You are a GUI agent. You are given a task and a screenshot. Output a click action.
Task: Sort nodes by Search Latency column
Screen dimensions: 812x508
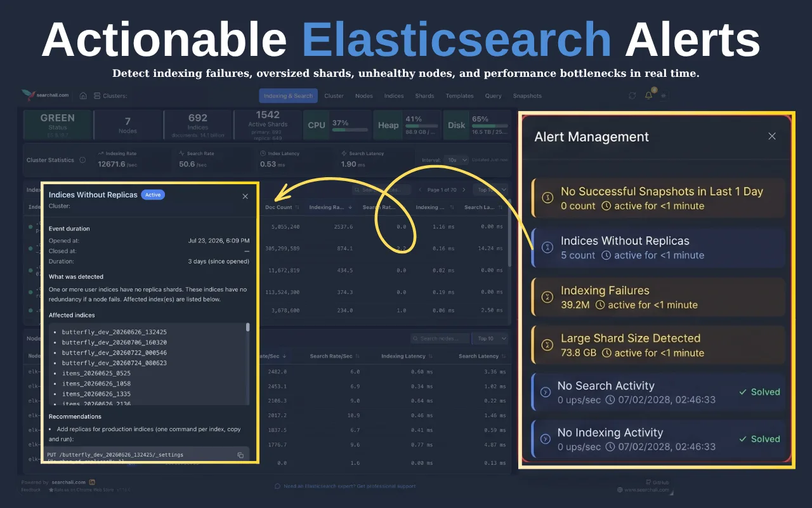[x=482, y=356]
